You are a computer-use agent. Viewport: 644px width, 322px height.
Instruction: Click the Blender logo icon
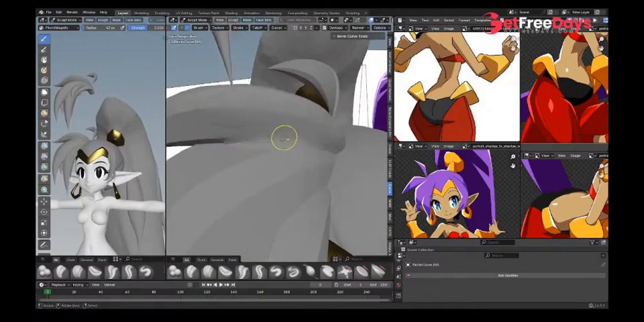click(x=41, y=12)
